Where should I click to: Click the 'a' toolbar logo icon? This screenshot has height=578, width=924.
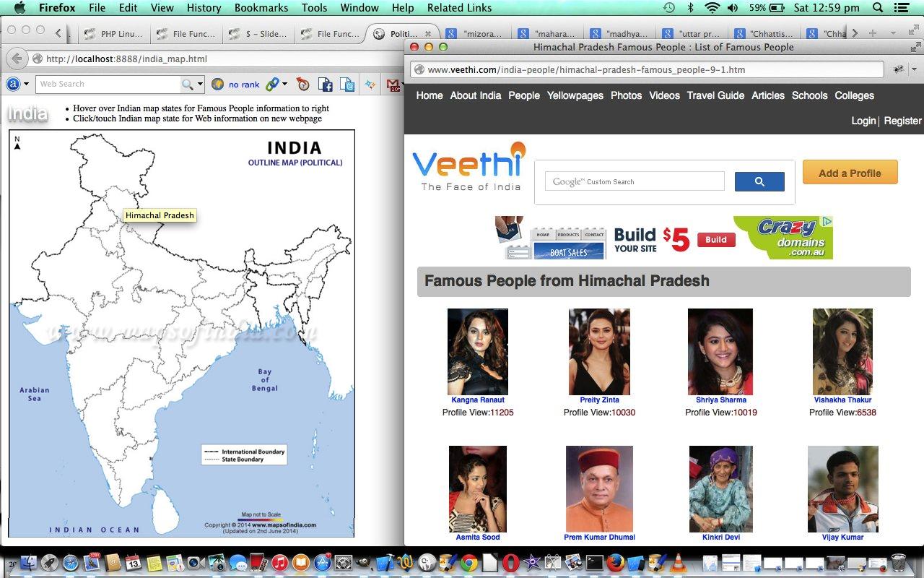(13, 84)
